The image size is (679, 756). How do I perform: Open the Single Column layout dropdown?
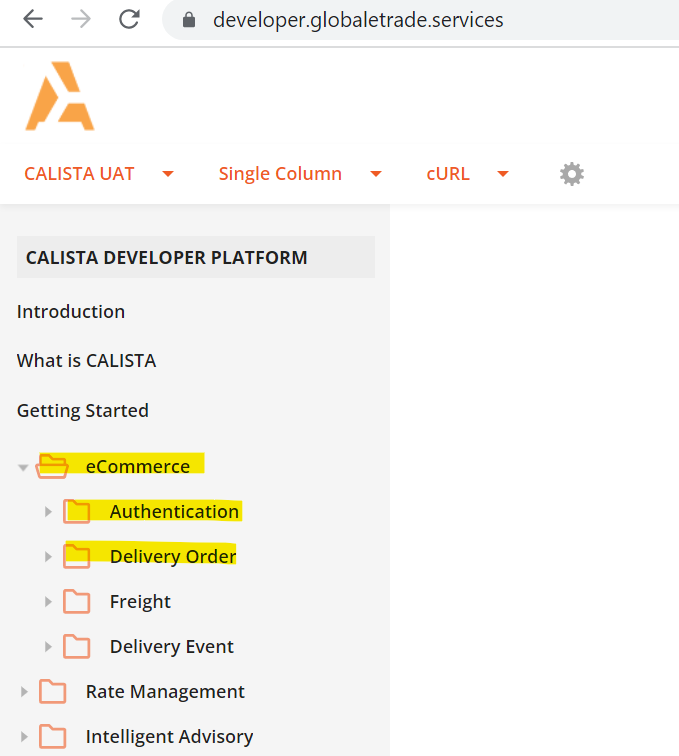(300, 174)
